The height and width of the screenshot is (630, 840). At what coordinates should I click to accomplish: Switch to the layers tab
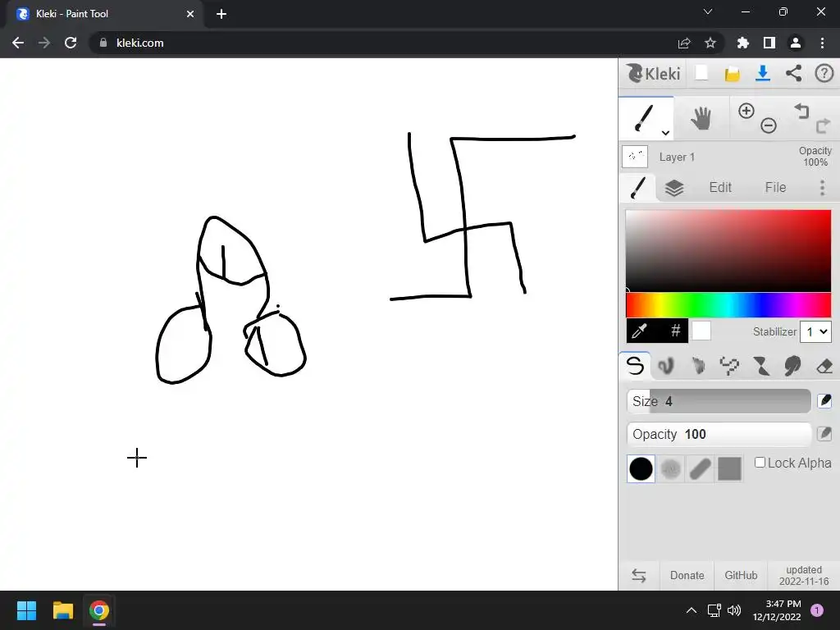[674, 188]
